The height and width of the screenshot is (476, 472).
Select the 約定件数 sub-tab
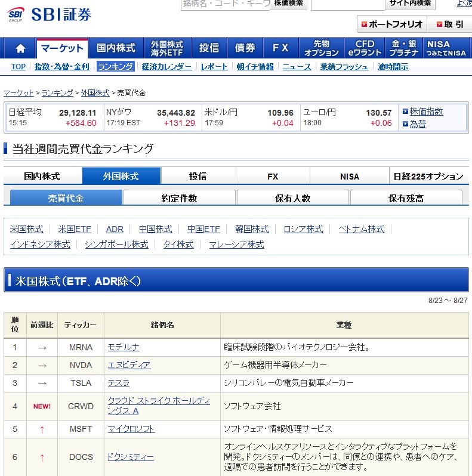[x=179, y=198]
